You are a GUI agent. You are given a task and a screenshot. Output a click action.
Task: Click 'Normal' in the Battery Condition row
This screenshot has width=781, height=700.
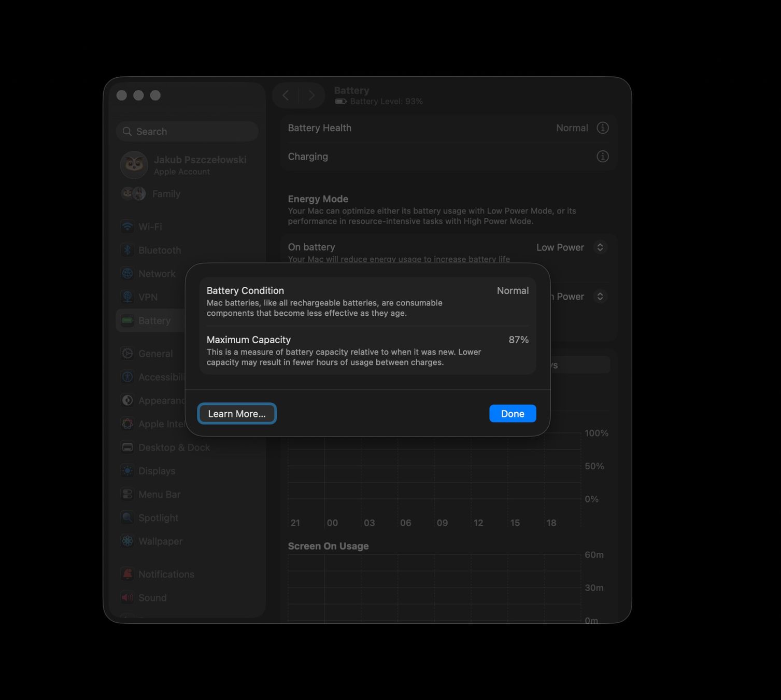click(x=513, y=290)
